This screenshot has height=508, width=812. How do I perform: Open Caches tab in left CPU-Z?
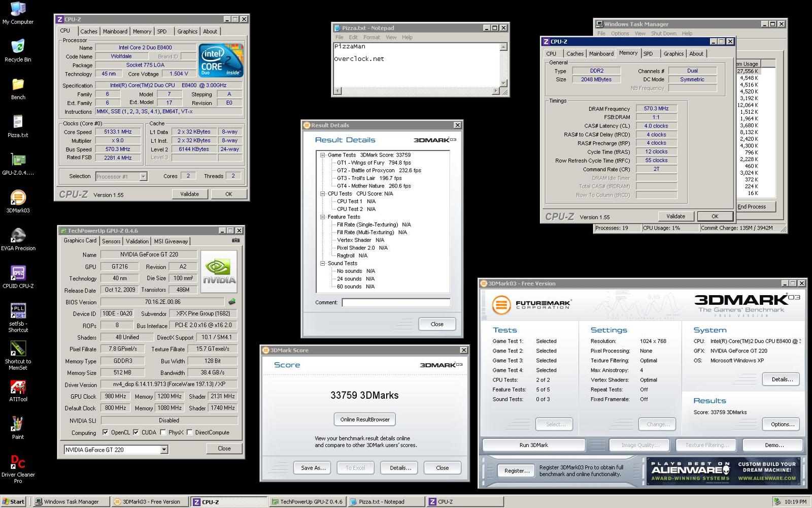coord(88,31)
